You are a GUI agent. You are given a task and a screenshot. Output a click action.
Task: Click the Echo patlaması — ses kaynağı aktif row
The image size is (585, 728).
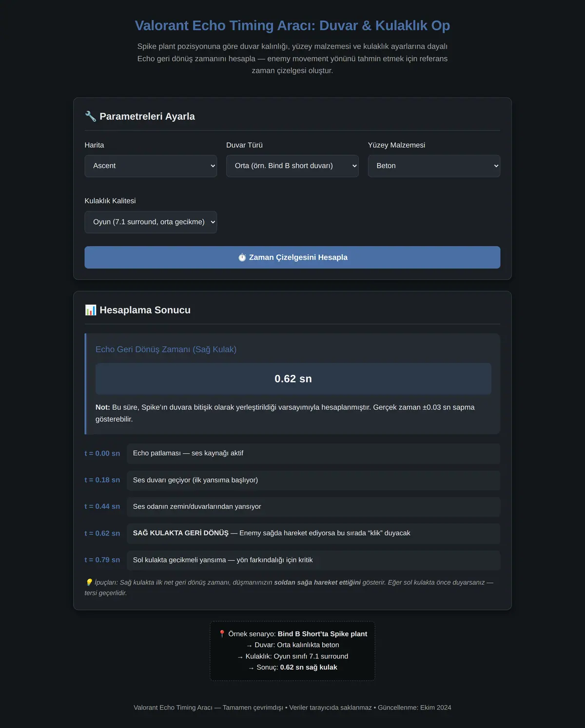313,453
